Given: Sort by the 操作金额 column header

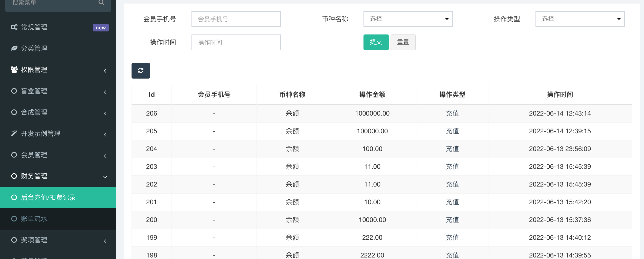Looking at the screenshot, I should 372,95.
